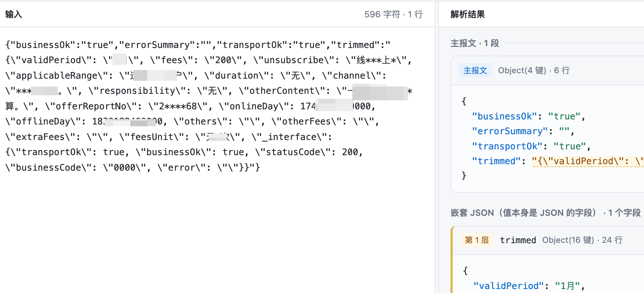Click the 'Object(16 键) · 24 行' summary text
The width and height of the screenshot is (644, 293).
point(582,240)
